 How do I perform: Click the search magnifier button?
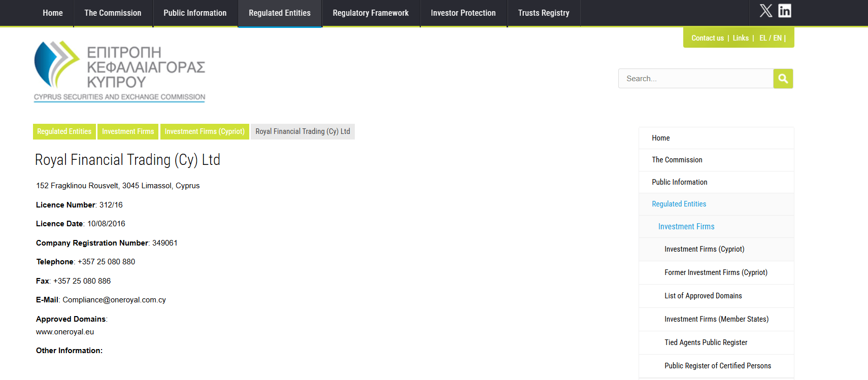click(783, 79)
